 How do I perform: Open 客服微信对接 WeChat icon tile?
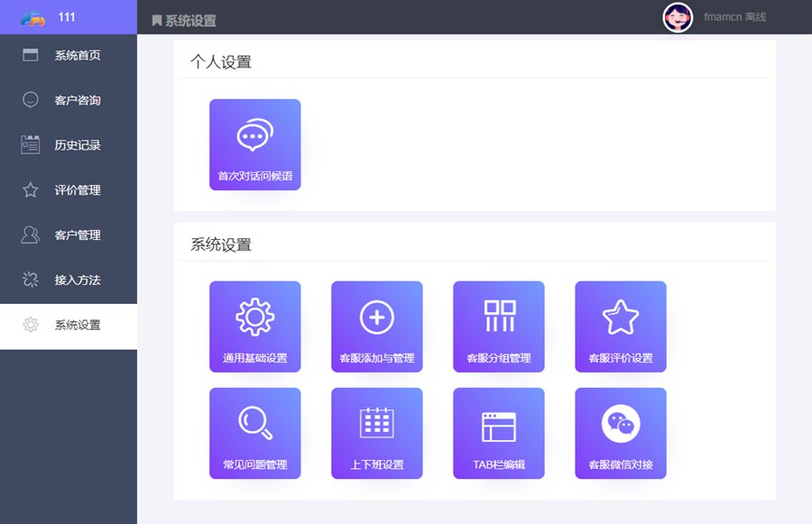point(620,433)
